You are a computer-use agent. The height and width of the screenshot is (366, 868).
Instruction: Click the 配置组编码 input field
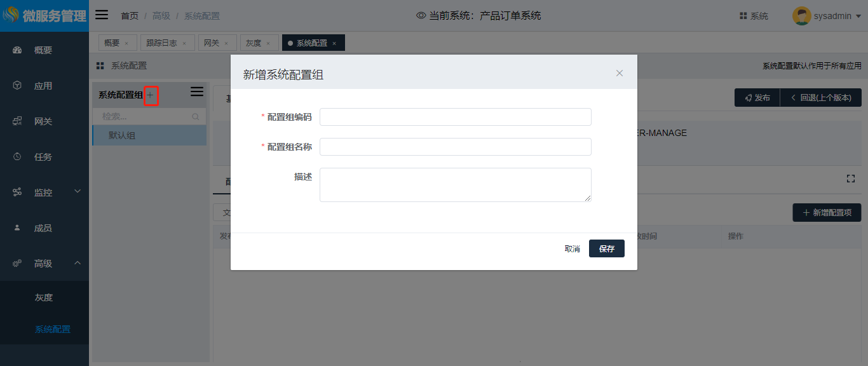(x=455, y=117)
